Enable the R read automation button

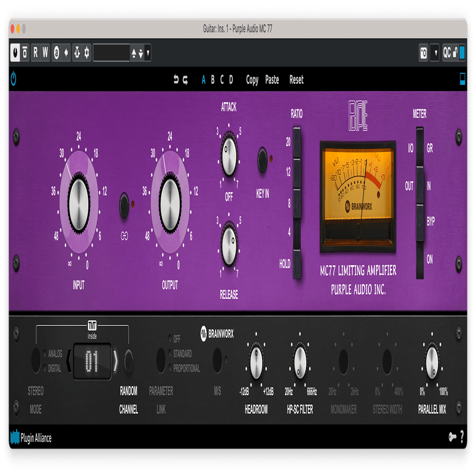tap(35, 53)
